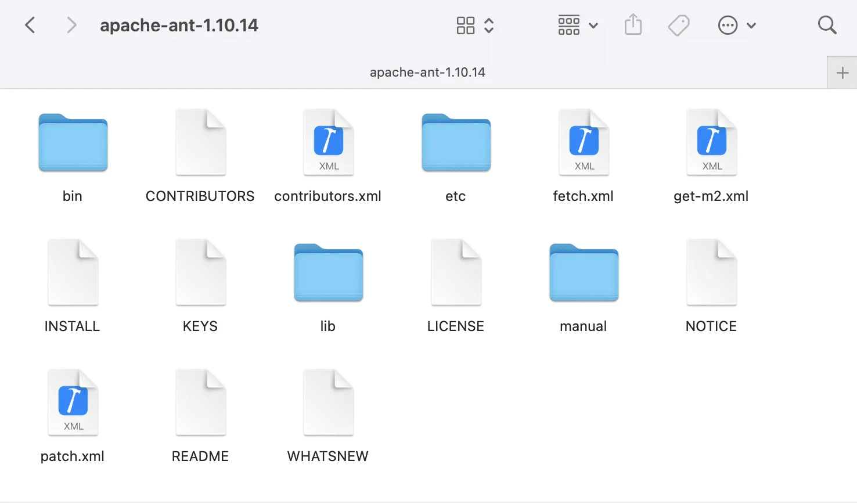The image size is (857, 504).
Task: Click the "lib" folder name label
Action: click(328, 326)
